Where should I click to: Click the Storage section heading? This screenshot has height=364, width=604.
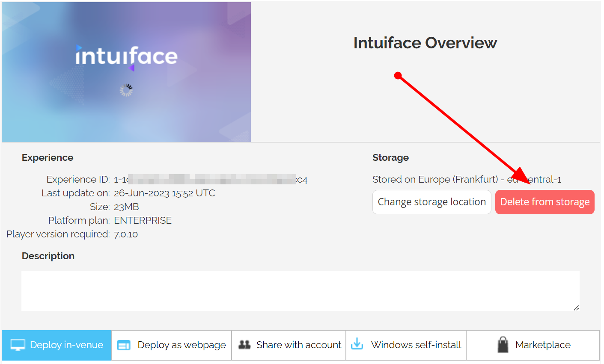click(390, 157)
